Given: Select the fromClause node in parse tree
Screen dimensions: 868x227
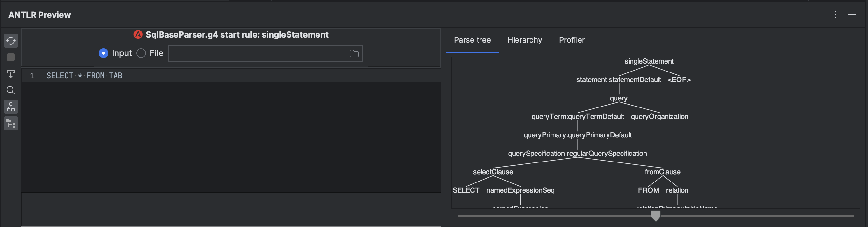Looking at the screenshot, I should click(x=662, y=172).
